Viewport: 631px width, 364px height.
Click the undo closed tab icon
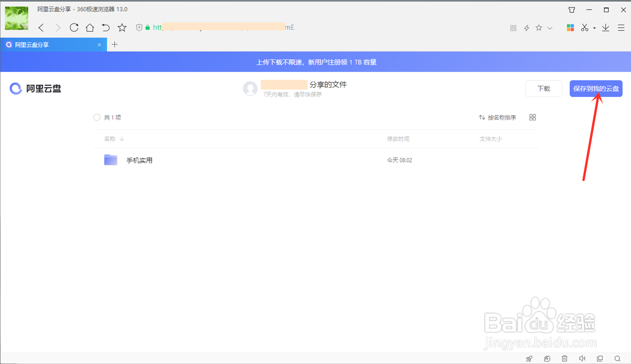coord(106,28)
